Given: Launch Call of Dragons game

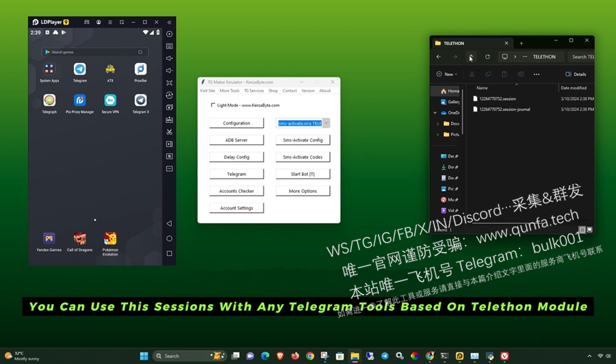Looking at the screenshot, I should click(x=80, y=238).
